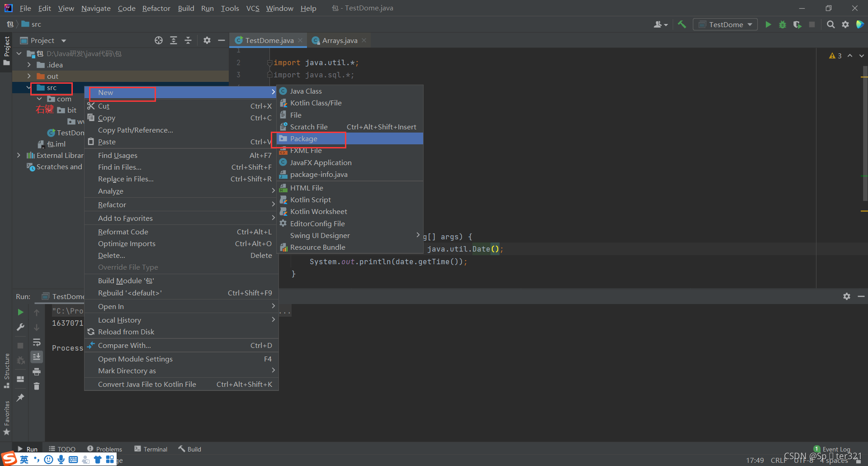Screen dimensions: 868x466
Task: Open user account icon dropdown
Action: coord(660,24)
